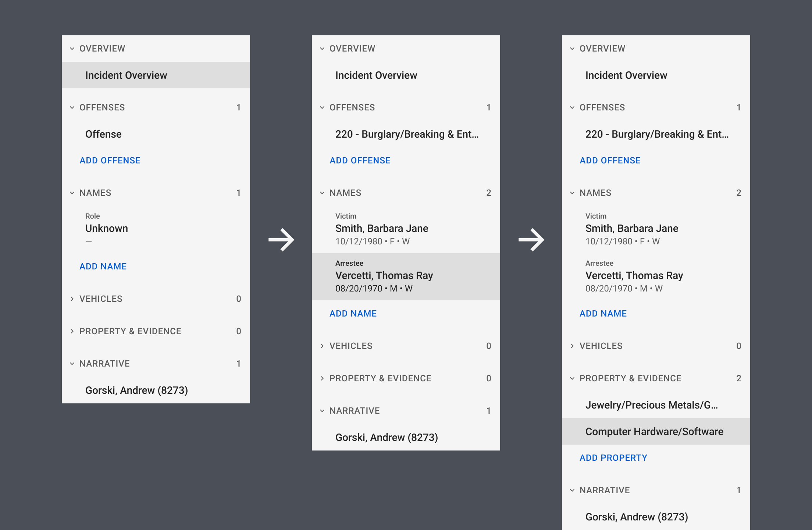Open 220 - Burglary/Breaking offense in middle panel
Screen dimensions: 812x530
[x=406, y=134]
